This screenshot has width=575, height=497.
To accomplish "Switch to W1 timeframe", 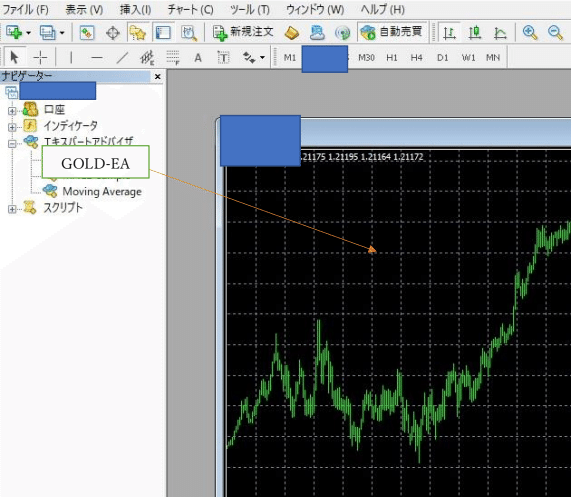I will [468, 58].
